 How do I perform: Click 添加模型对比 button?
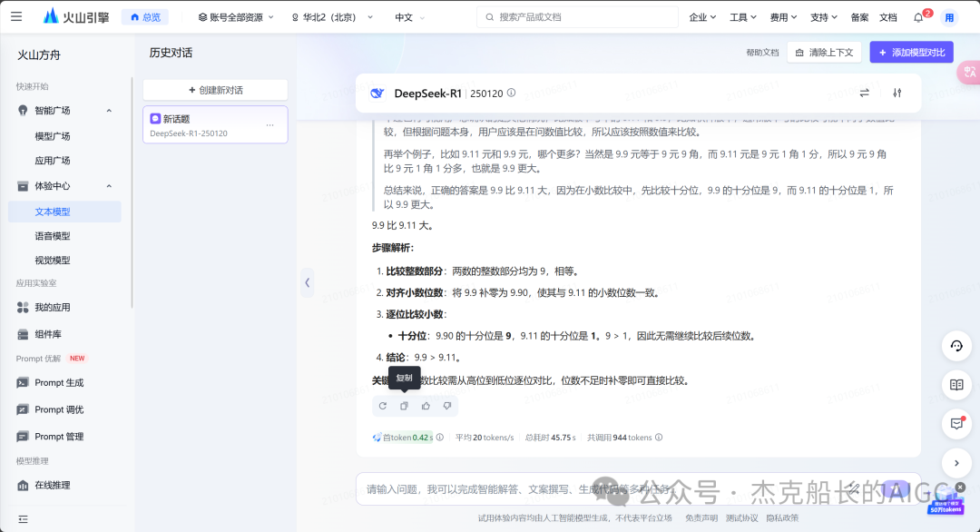[911, 53]
